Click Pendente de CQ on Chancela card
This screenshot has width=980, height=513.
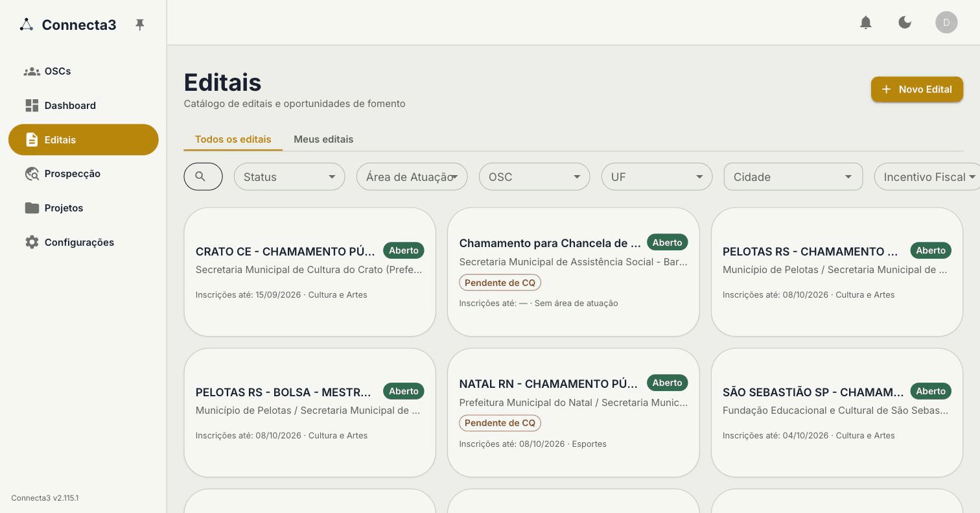[500, 283]
